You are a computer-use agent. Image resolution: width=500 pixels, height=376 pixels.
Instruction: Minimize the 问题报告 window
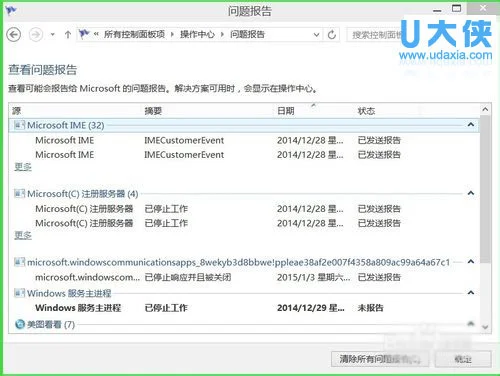pyautogui.click(x=437, y=10)
